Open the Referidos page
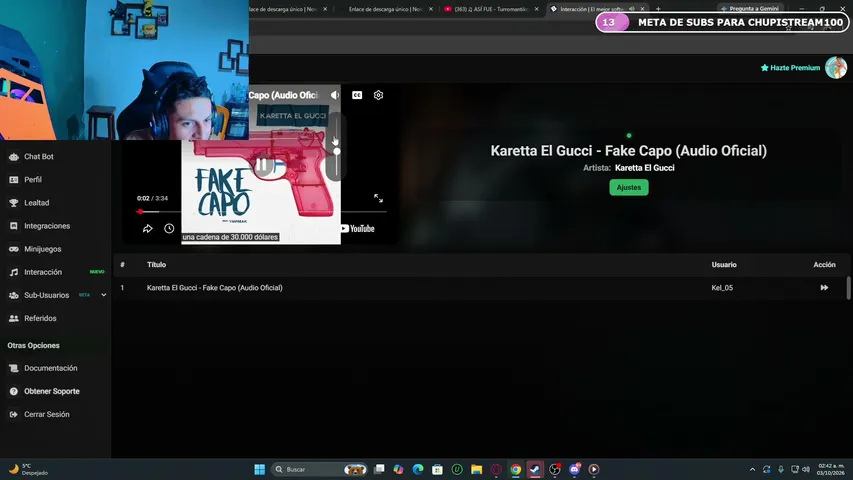This screenshot has height=480, width=853. (40, 318)
